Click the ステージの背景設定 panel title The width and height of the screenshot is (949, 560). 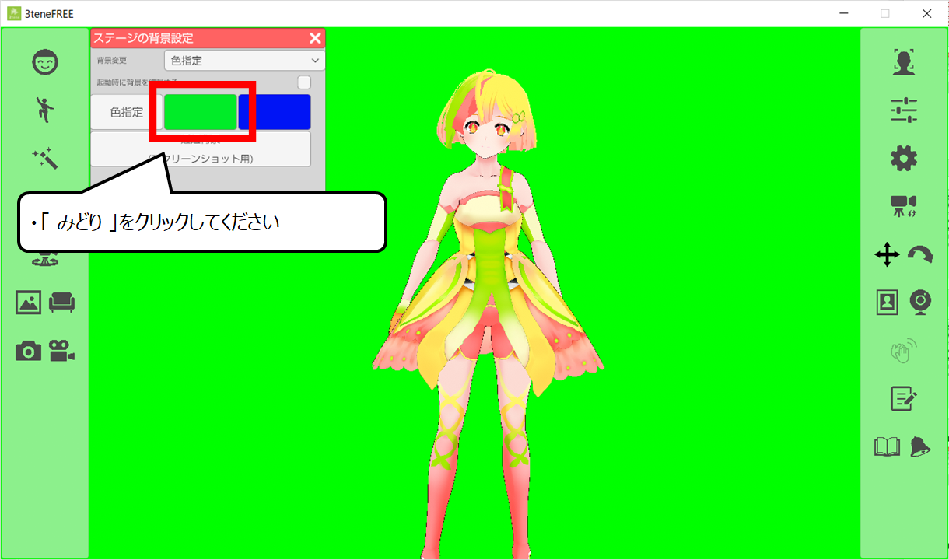point(144,38)
